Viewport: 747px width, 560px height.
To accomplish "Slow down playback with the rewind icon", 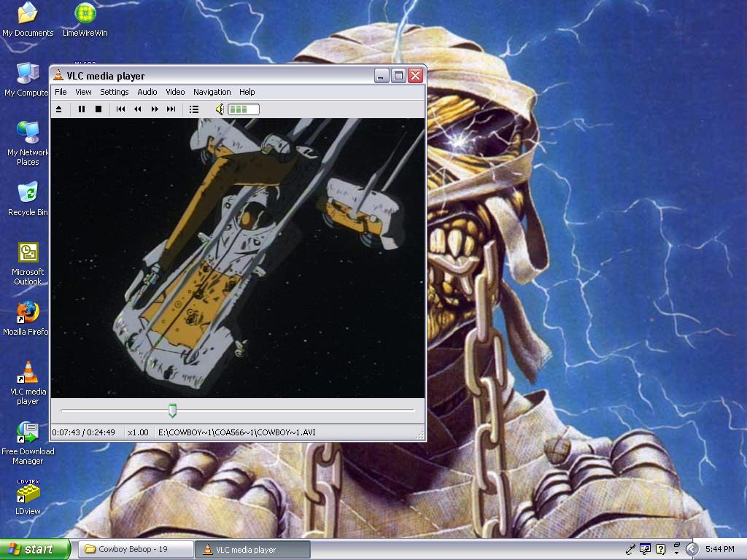I will pos(138,109).
